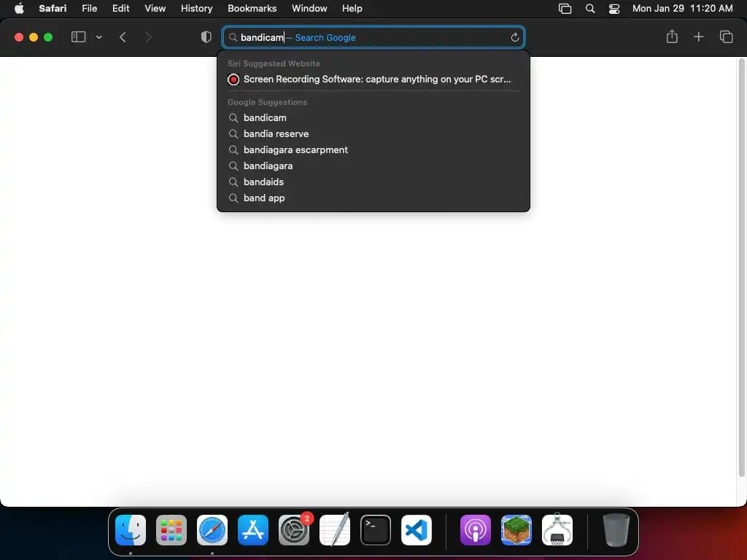Open a new tab with plus icon
Screen dimensions: 747x560
coord(698,36)
